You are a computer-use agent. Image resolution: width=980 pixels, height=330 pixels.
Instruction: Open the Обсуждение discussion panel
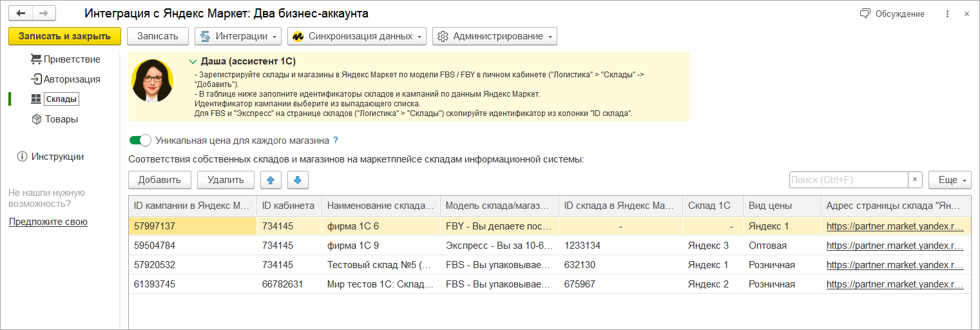click(892, 14)
